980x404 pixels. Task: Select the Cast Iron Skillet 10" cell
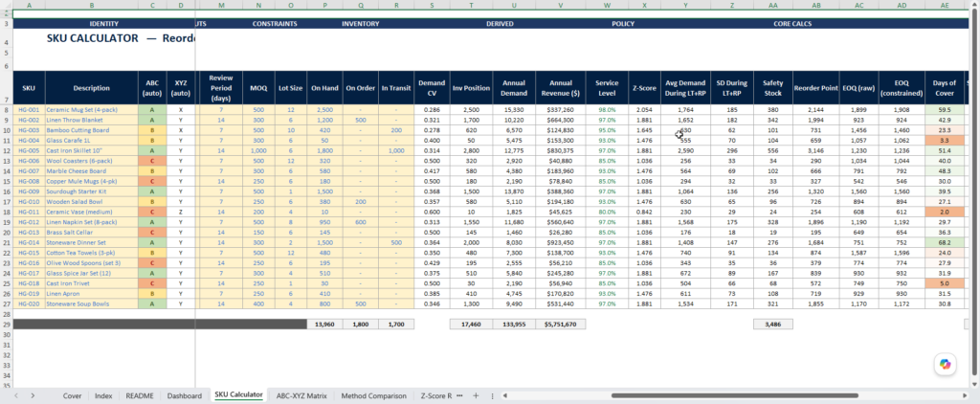coord(91,150)
